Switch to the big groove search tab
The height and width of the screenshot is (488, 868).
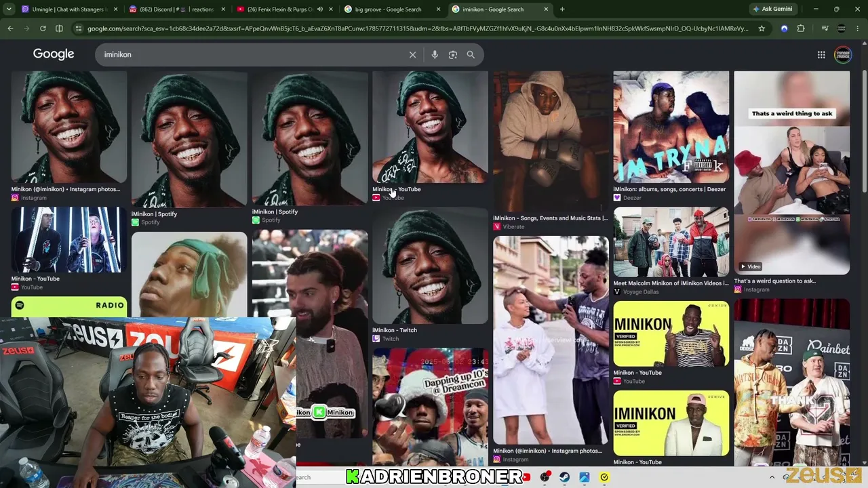[393, 9]
